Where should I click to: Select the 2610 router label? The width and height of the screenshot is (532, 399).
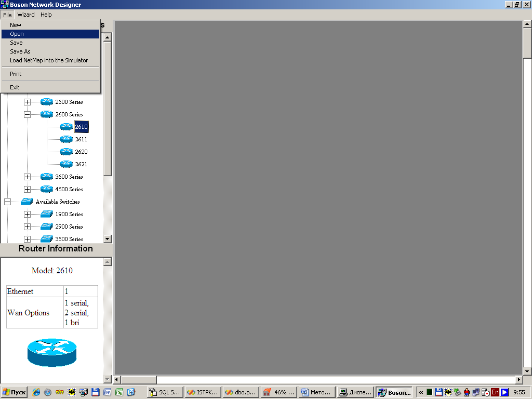82,127
